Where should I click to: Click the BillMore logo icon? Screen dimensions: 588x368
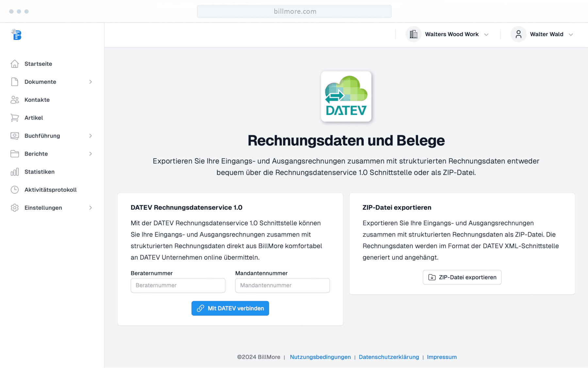[x=16, y=34]
